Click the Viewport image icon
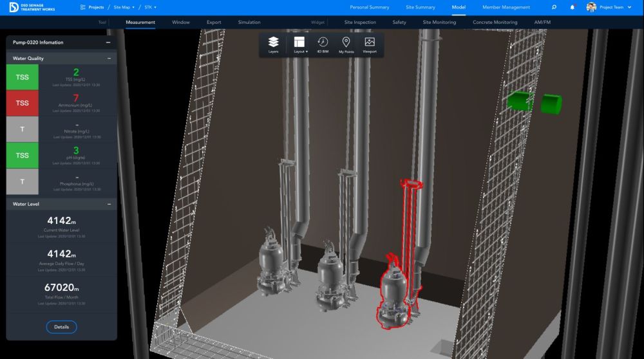This screenshot has height=359, width=644. coord(370,44)
